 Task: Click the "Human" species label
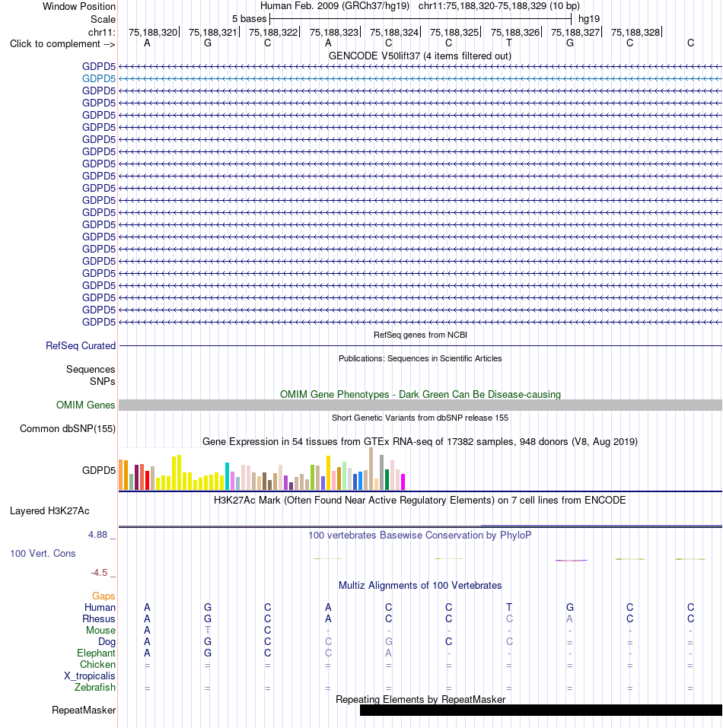pos(100,608)
